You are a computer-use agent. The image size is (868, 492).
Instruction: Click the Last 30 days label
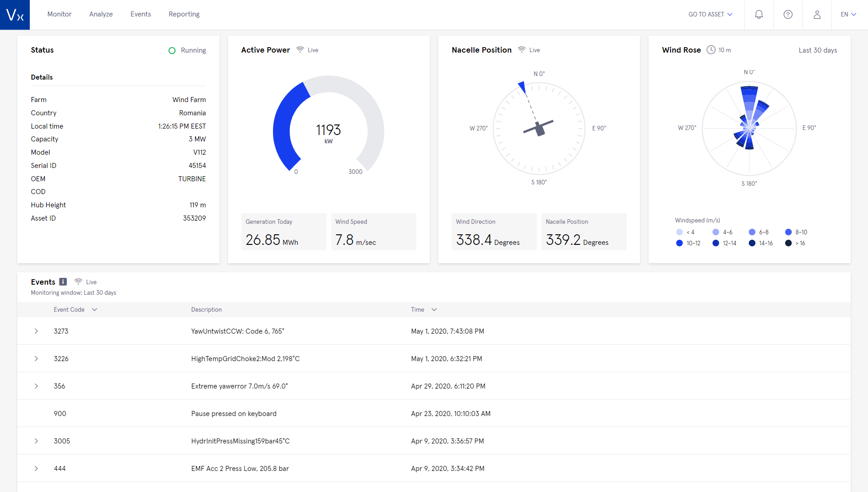pyautogui.click(x=818, y=50)
